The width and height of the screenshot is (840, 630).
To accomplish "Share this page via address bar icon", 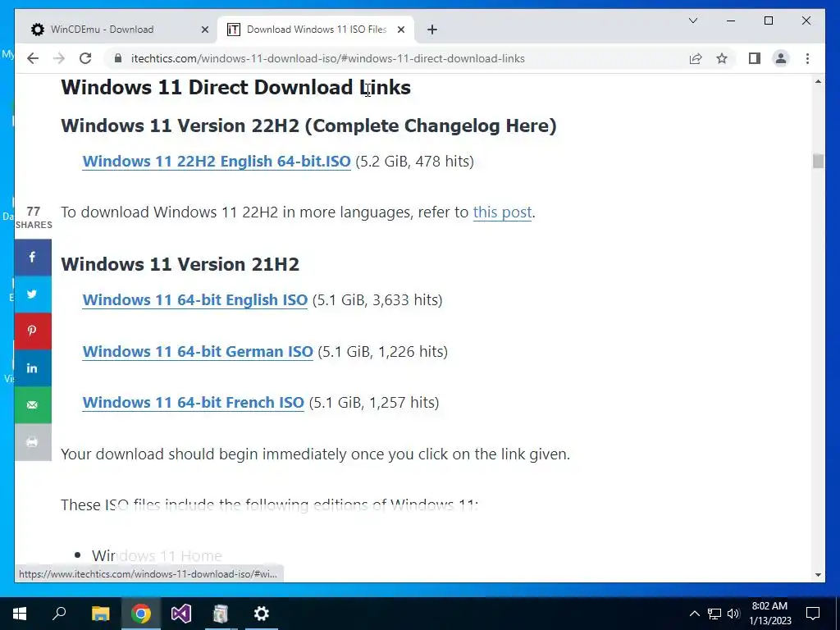I will pos(696,58).
